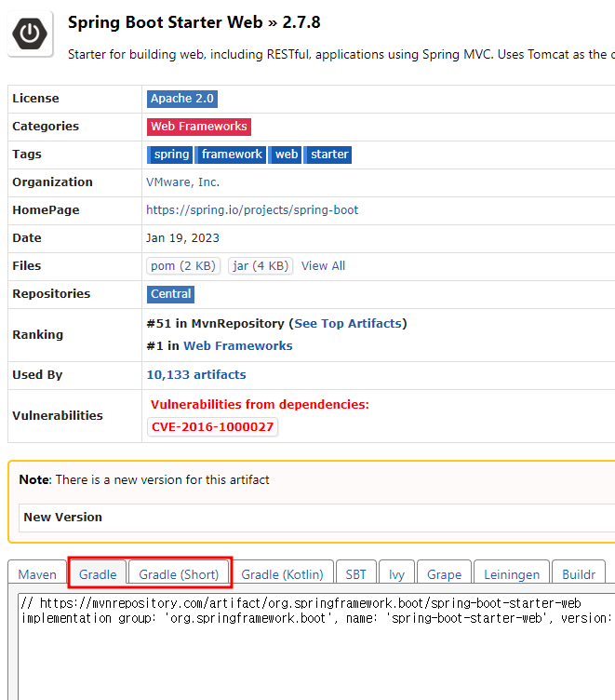This screenshot has width=615, height=700.
Task: Visit the spring.io spring-boot homepage link
Action: [x=252, y=210]
